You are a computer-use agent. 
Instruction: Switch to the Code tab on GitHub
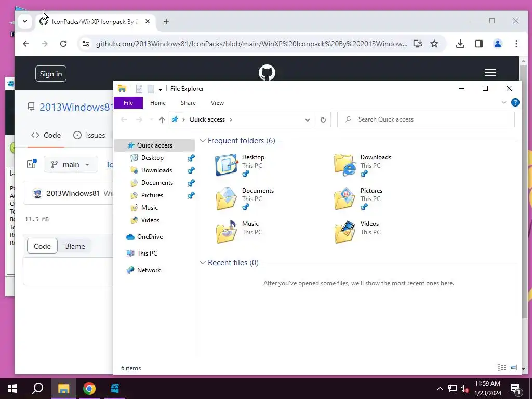46,135
